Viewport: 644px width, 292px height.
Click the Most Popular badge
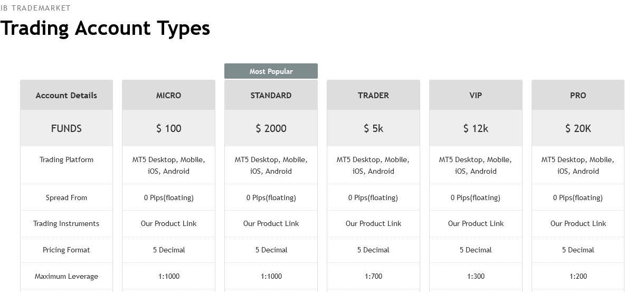pos(271,71)
